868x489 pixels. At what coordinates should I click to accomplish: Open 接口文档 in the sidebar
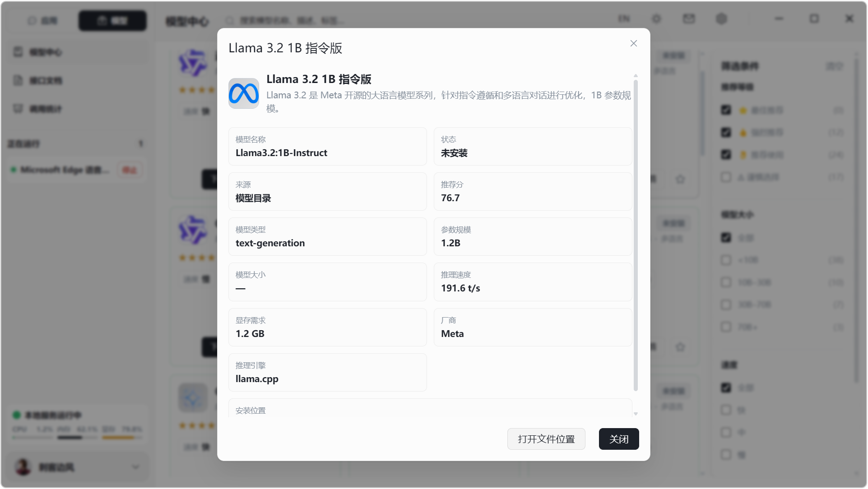click(x=78, y=81)
